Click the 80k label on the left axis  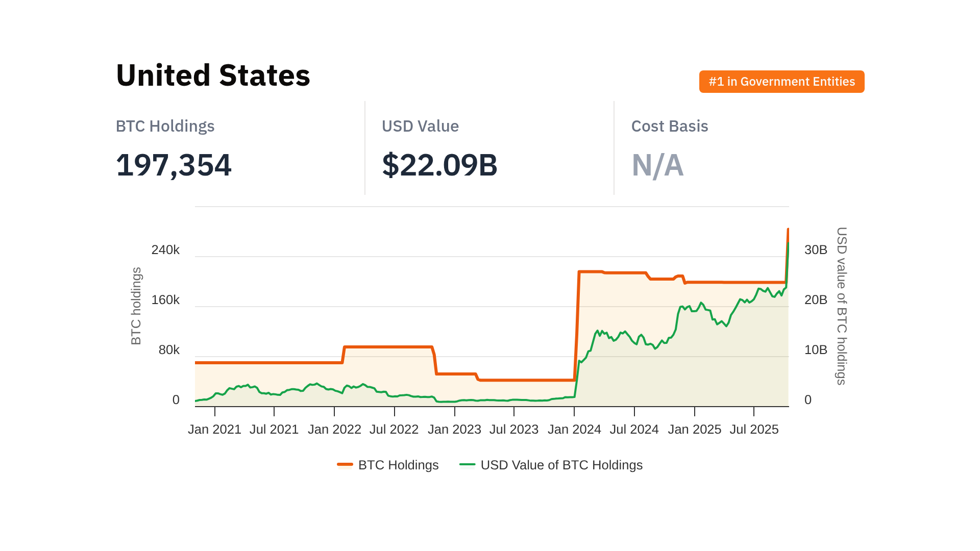point(169,350)
